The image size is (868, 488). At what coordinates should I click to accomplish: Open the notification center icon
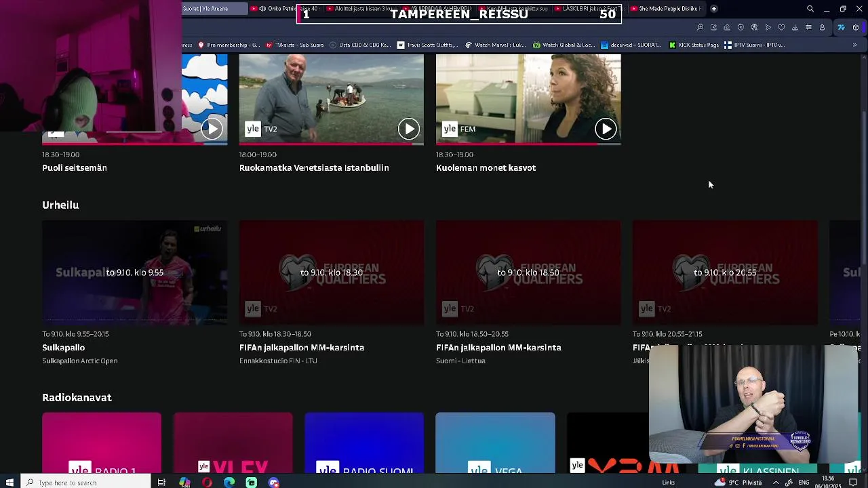(x=853, y=483)
